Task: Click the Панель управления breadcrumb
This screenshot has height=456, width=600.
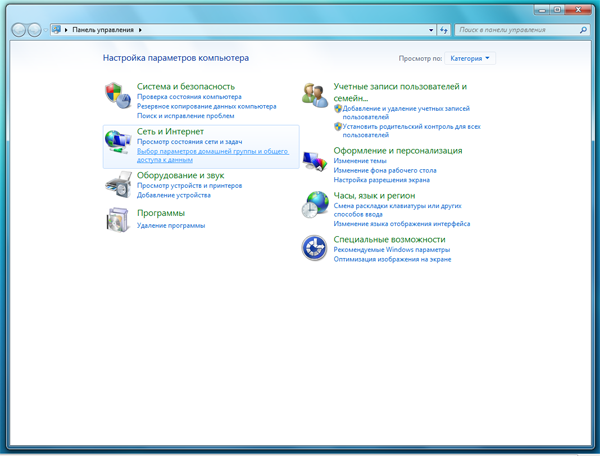Action: pyautogui.click(x=103, y=30)
